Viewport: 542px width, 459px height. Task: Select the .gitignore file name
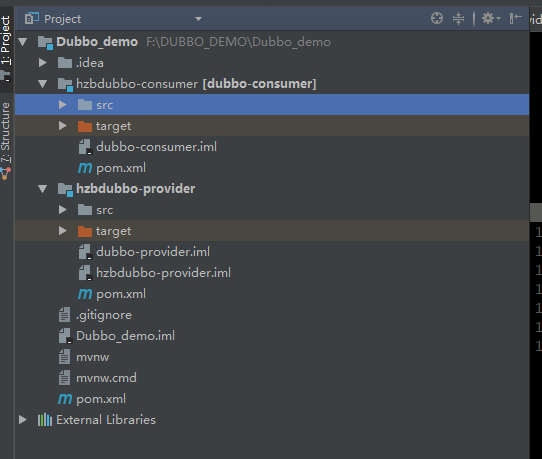coord(104,315)
